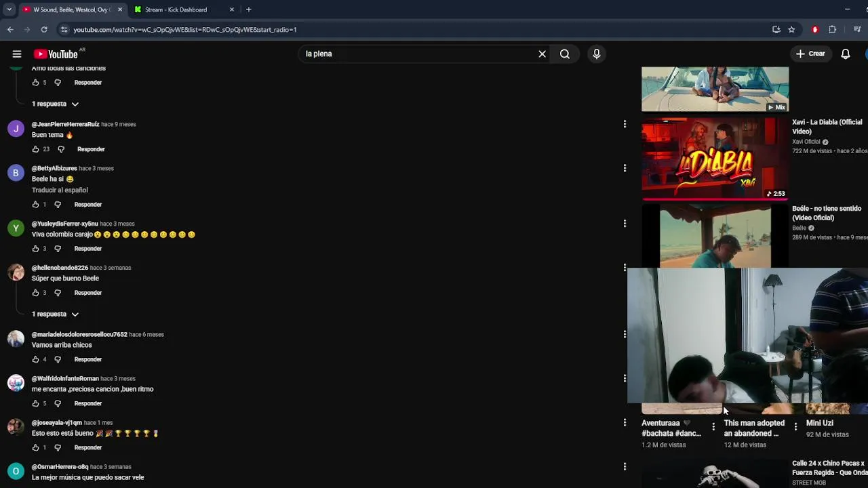868x488 pixels.
Task: Open options menu for BettyAlbizures comment
Action: pyautogui.click(x=625, y=168)
